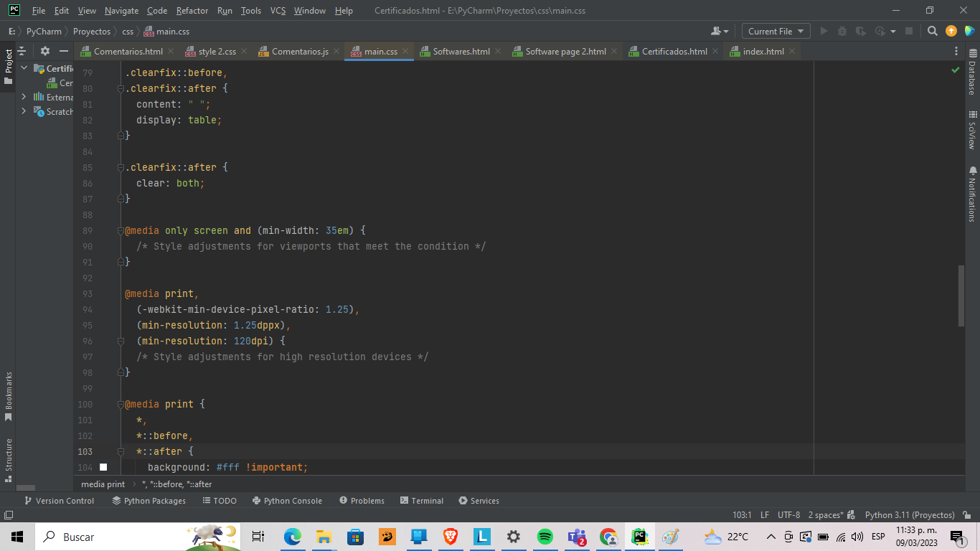The width and height of the screenshot is (980, 551).
Task: Click the Python 3.11 interpreter selector
Action: point(909,515)
